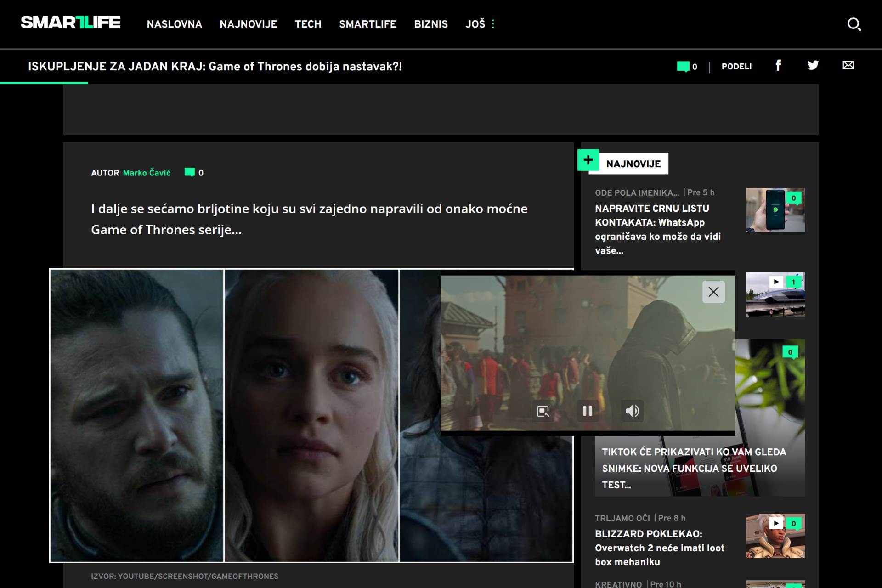This screenshot has height=588, width=882.
Task: Click the green plus icon beside Najnovije
Action: click(x=588, y=160)
